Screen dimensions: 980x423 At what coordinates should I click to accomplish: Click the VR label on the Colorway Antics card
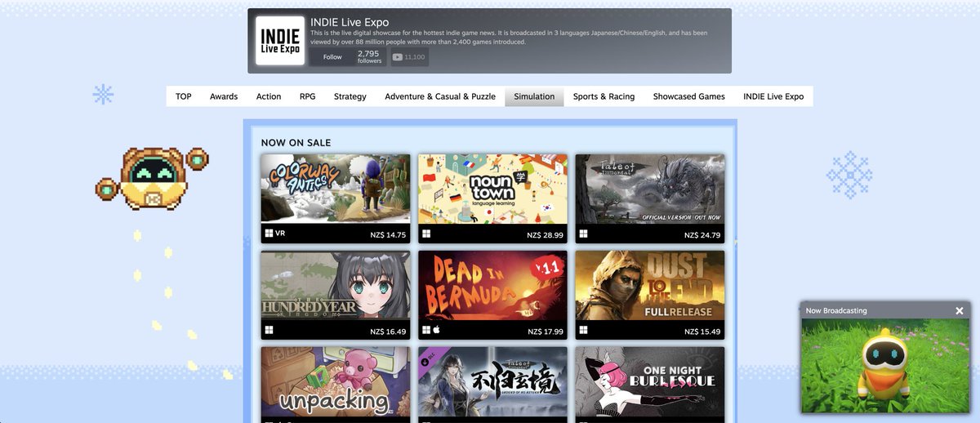[280, 234]
